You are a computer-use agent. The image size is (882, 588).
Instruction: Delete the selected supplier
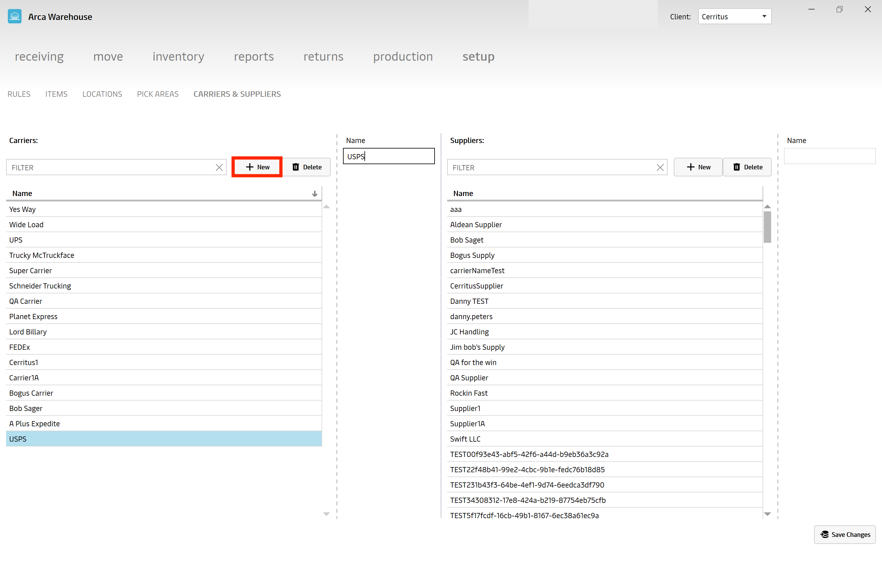[747, 167]
